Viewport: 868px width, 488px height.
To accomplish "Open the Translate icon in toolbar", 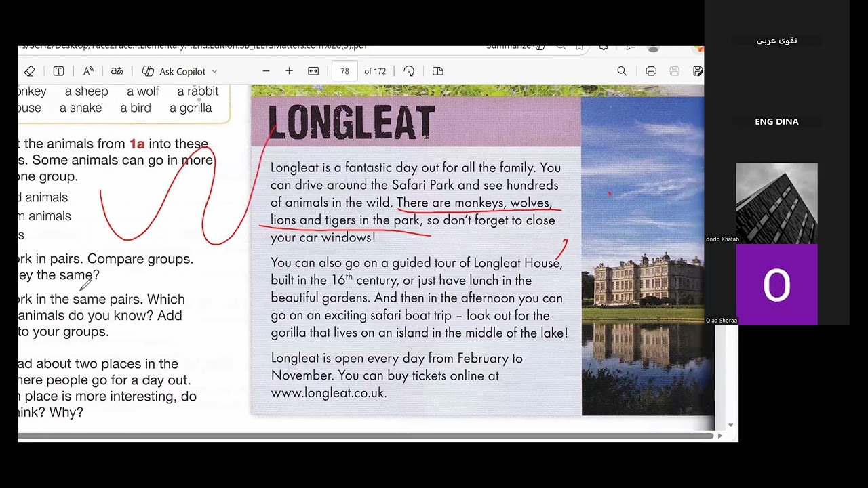I will 117,71.
